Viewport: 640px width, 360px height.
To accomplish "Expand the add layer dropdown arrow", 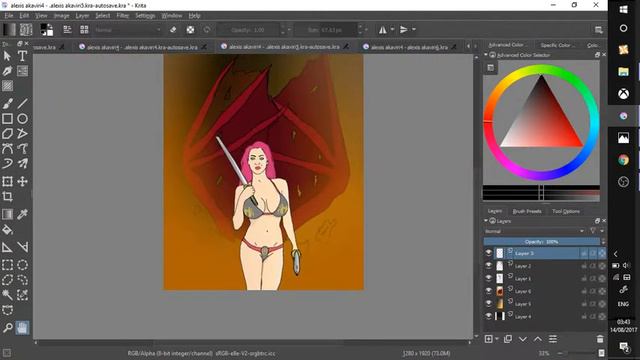I will 497,339.
